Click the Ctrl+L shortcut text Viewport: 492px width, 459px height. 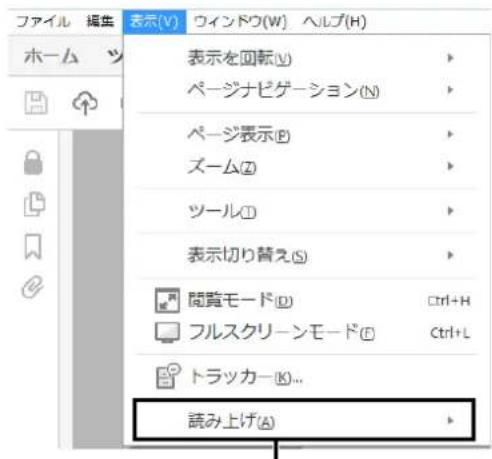[x=450, y=333]
